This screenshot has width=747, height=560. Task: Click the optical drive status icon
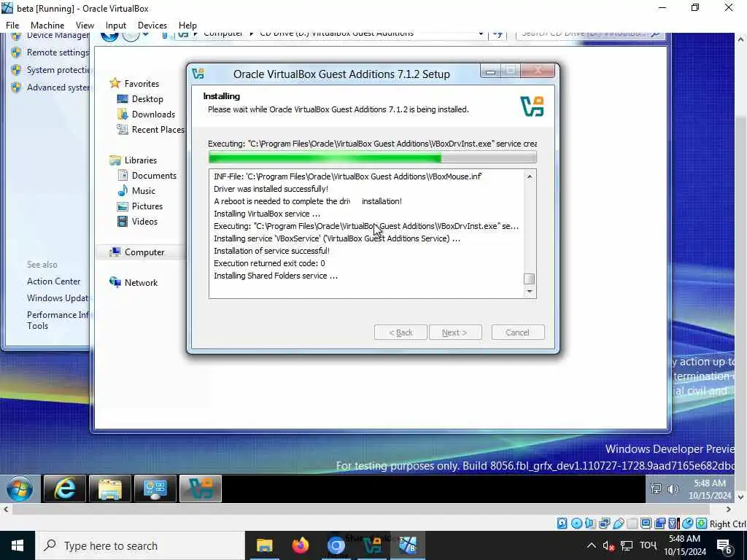pos(576,524)
